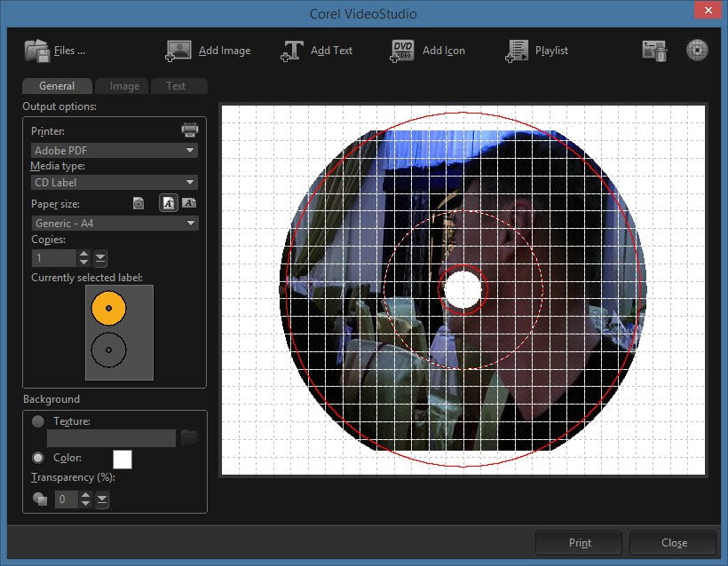Select the second empty label thumbnail
This screenshot has height=566, width=728.
[108, 350]
